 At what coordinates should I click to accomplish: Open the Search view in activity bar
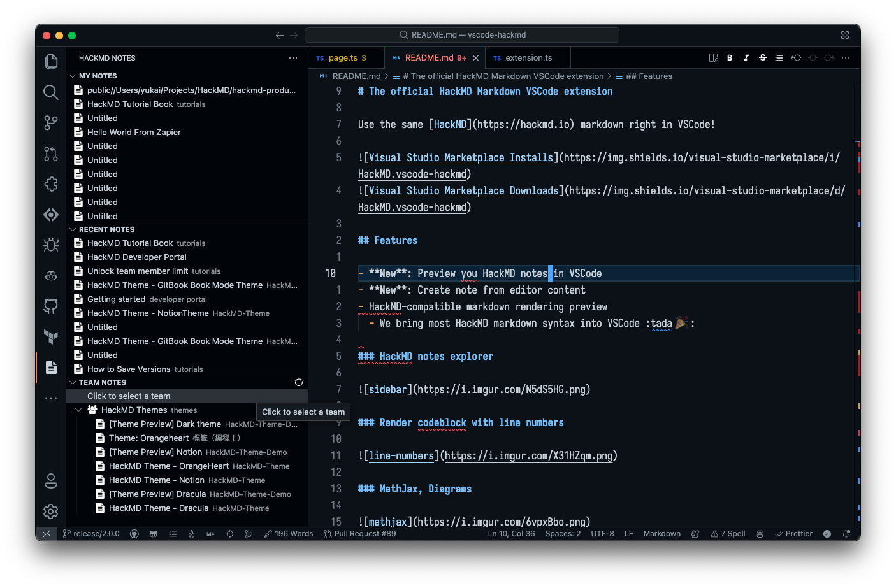(51, 92)
